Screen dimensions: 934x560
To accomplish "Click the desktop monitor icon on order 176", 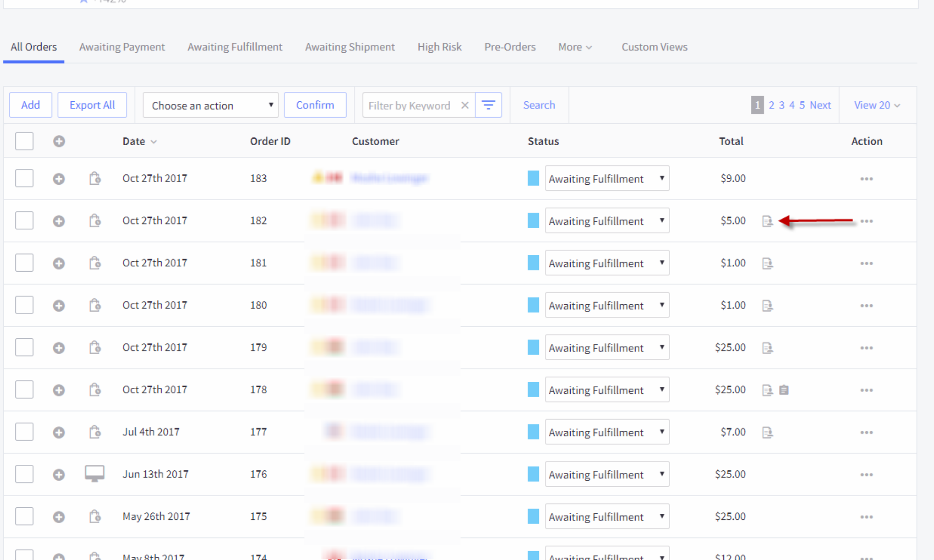I will click(94, 474).
